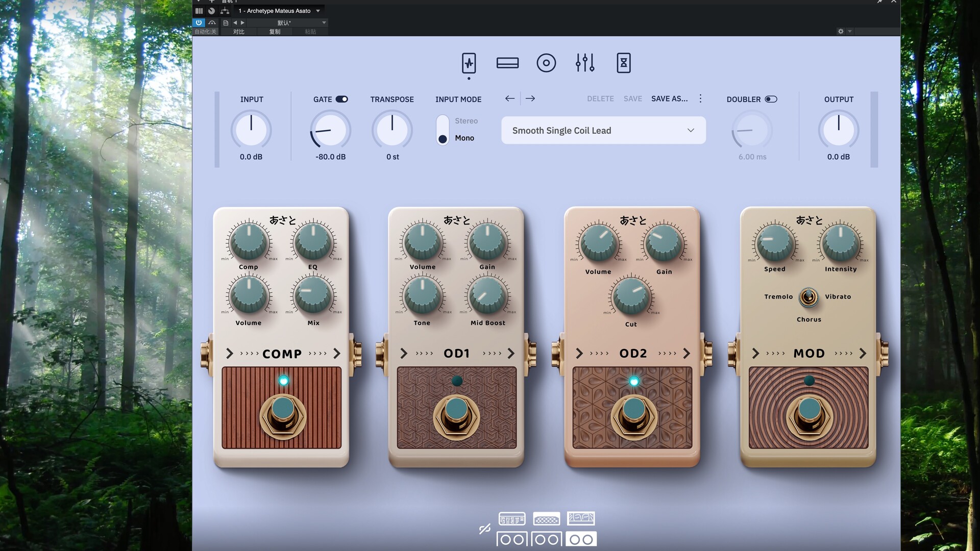Select the rightmost amp icon at the bottom
This screenshot has height=551, width=980.
(582, 518)
